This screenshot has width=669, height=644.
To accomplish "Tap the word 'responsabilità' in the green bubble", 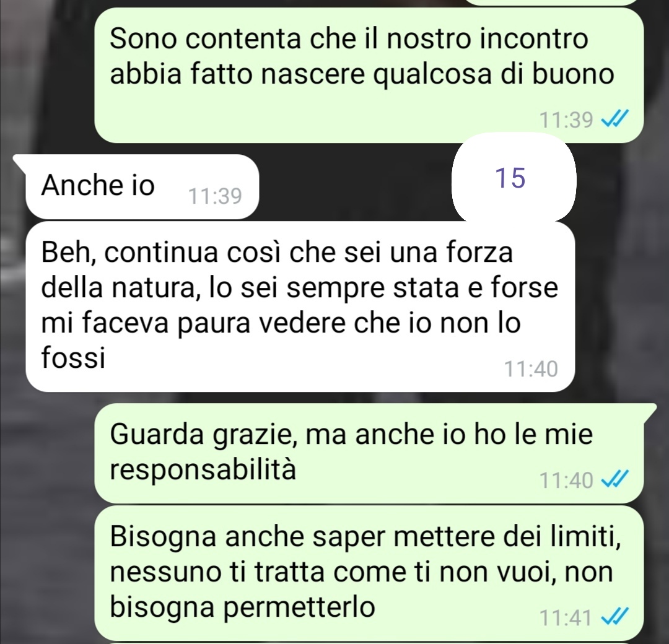I will click(x=203, y=471).
